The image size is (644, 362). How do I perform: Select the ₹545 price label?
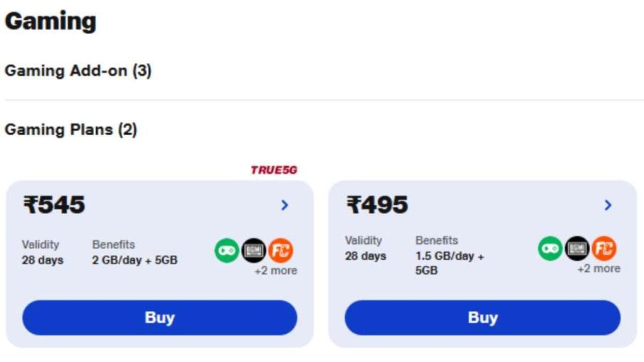pos(54,204)
